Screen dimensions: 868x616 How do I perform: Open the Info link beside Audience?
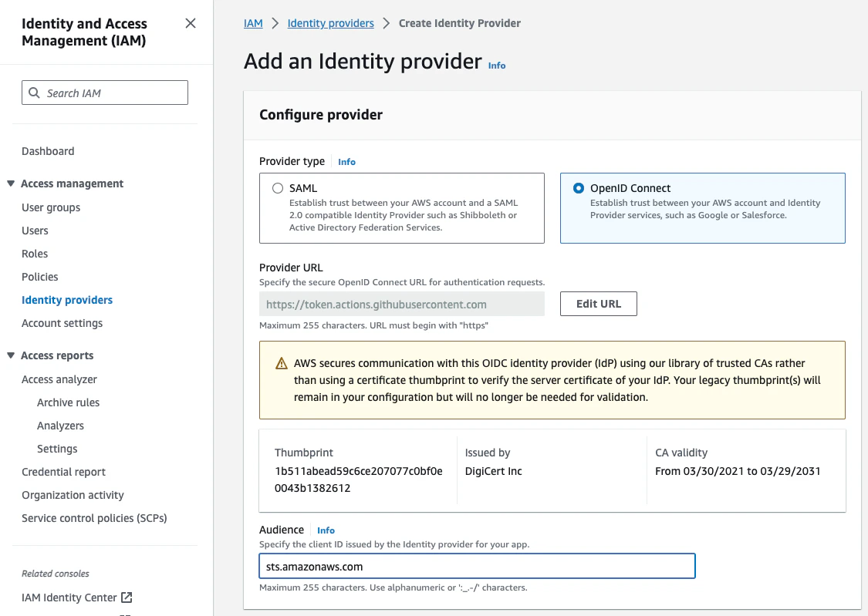tap(326, 530)
